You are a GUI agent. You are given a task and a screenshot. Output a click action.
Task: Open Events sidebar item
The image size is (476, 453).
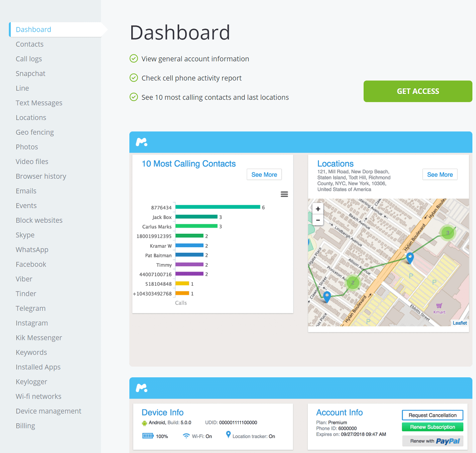tap(26, 205)
